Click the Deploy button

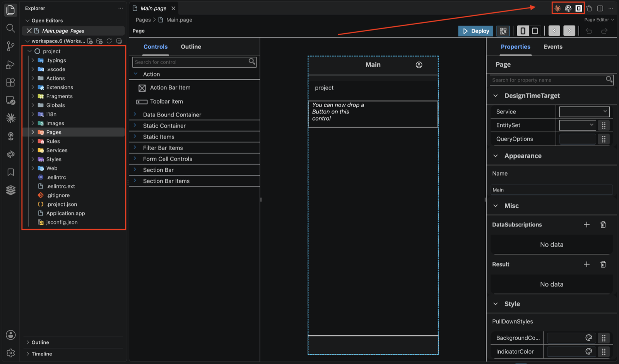(475, 31)
